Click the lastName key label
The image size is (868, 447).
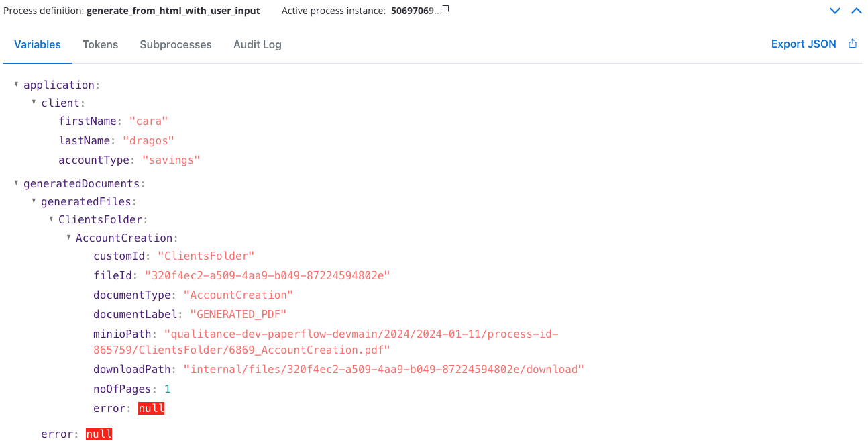pos(85,141)
